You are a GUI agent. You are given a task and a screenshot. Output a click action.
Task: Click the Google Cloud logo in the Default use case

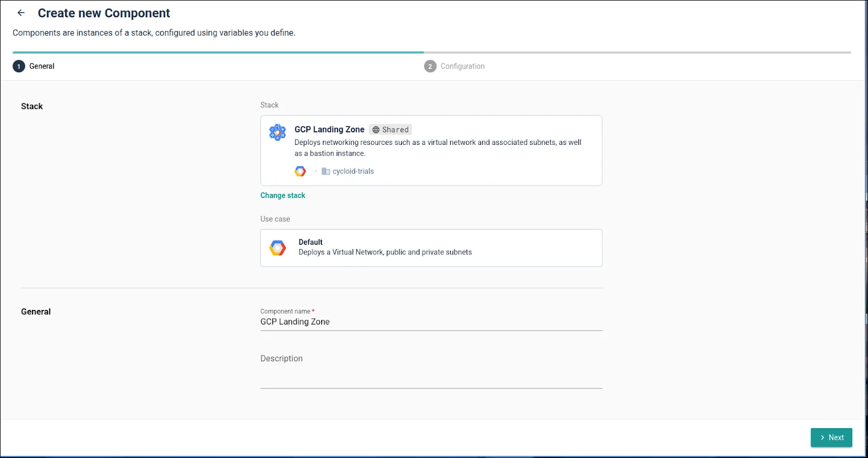click(x=278, y=248)
